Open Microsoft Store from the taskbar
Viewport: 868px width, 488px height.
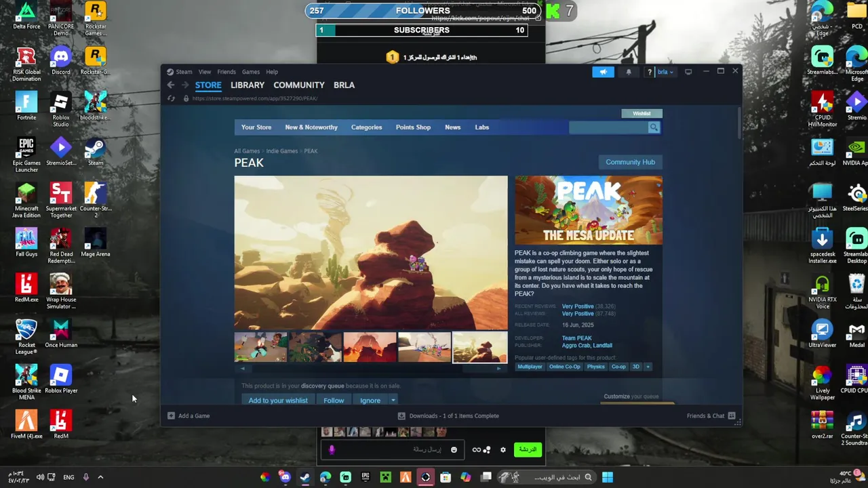coord(446,477)
